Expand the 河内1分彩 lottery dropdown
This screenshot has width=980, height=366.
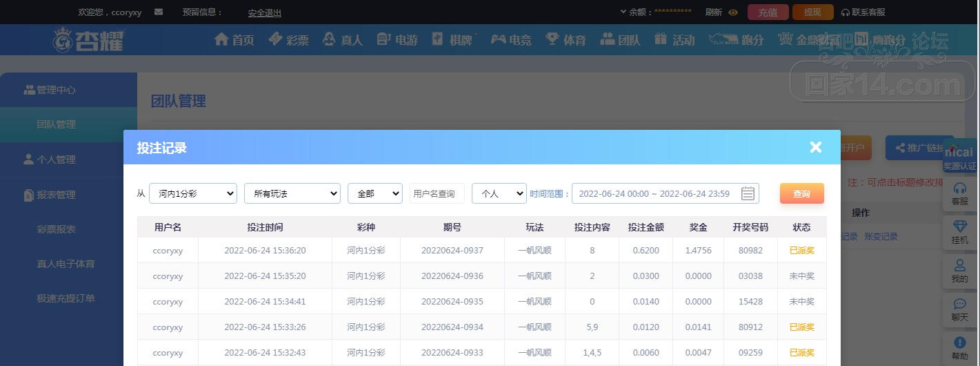tap(192, 194)
